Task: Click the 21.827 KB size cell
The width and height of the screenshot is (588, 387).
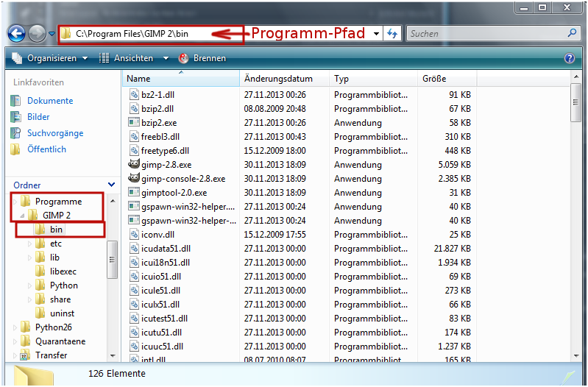Action: pos(453,249)
